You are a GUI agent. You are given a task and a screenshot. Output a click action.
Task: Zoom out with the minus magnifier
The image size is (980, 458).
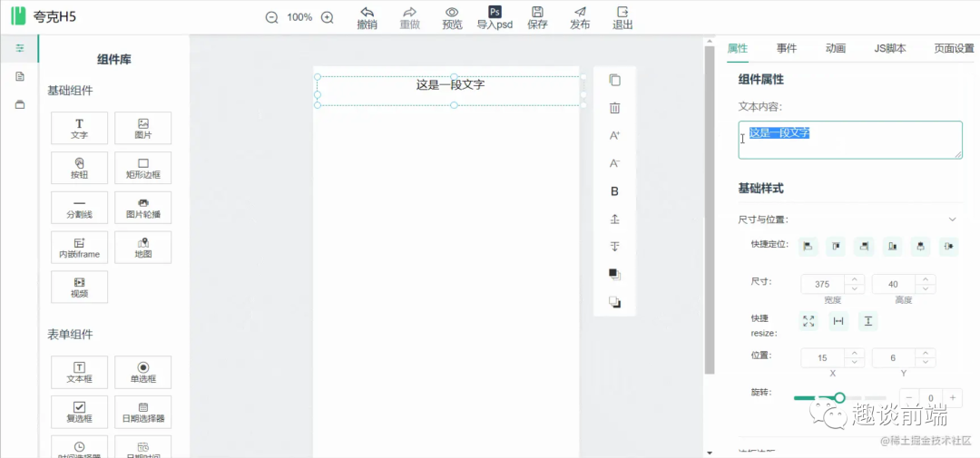coord(271,17)
